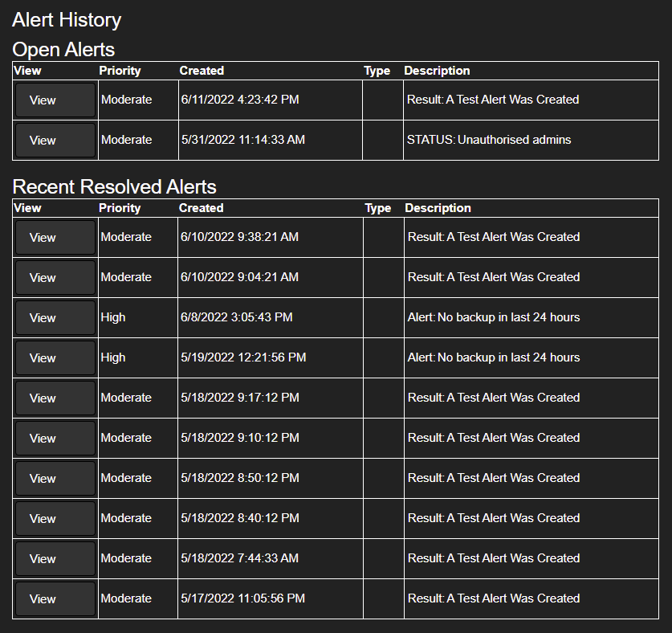Open View for 6/10/2022 9:38:21 AM alert
Screen dimensions: 672x633
click(x=55, y=238)
